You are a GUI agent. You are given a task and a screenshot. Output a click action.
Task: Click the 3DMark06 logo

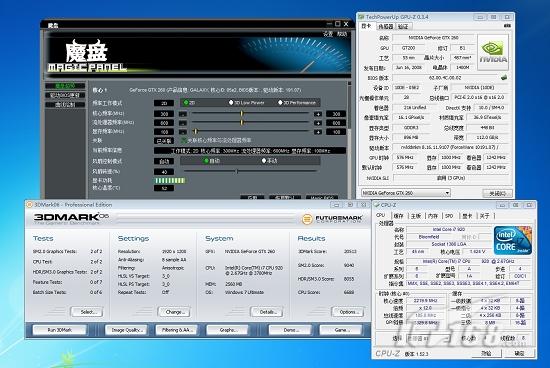tap(71, 218)
